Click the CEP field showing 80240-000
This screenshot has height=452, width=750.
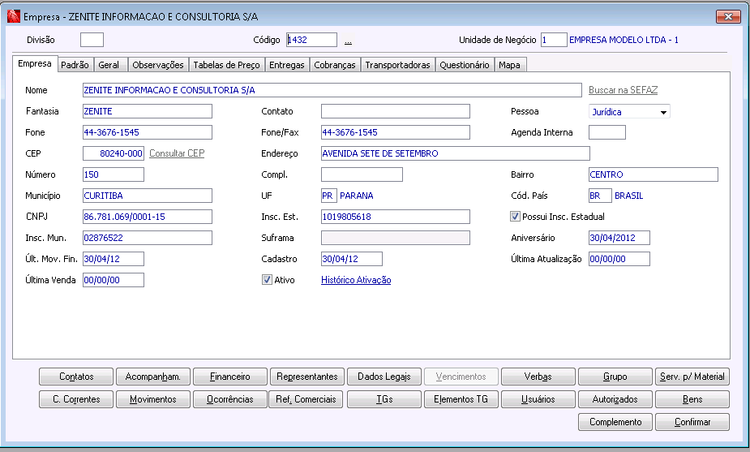click(x=113, y=154)
